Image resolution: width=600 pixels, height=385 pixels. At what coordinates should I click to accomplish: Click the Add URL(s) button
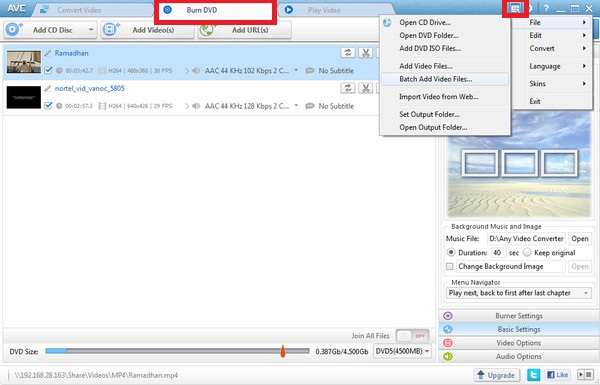click(x=245, y=30)
